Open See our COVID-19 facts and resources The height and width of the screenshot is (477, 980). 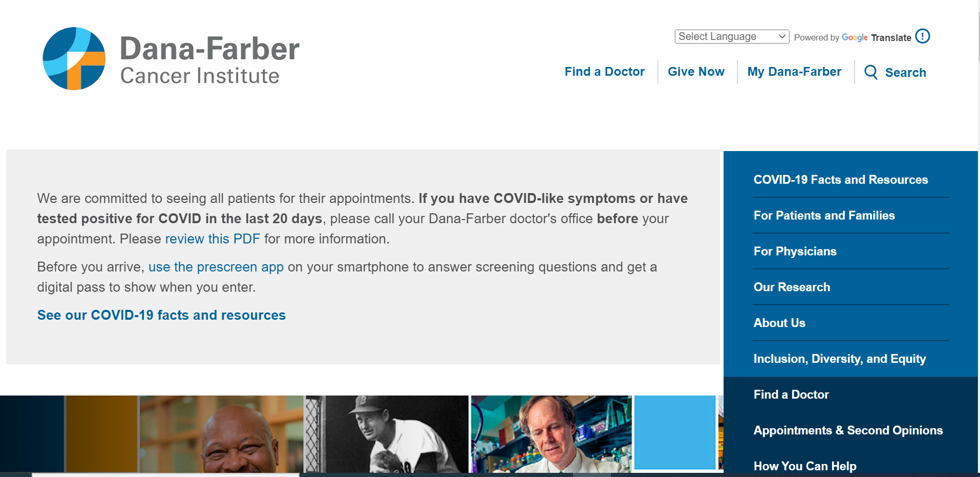(161, 315)
